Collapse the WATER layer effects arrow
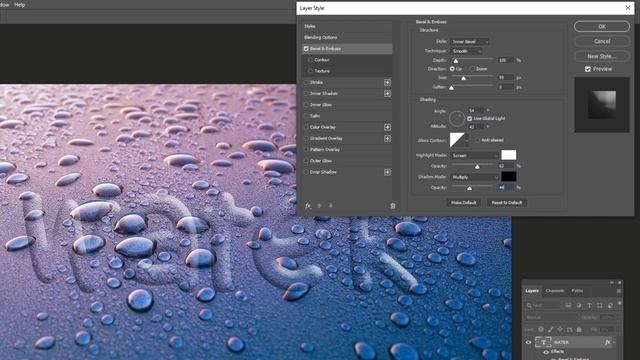 pos(615,342)
